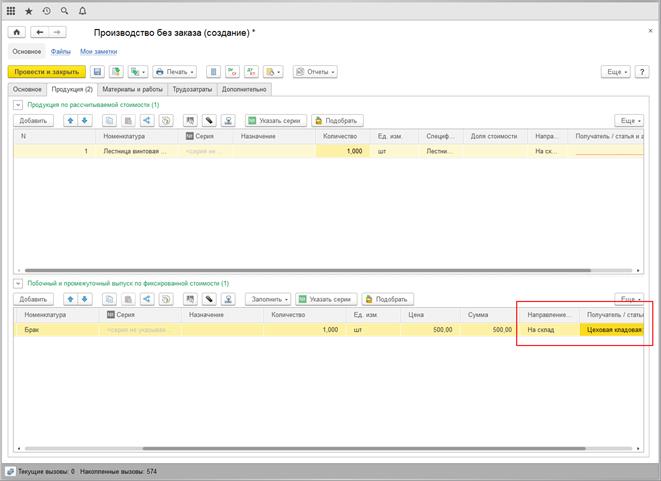Screen dimensions: 661x481
Task: Click the Home icon in navigation bar
Action: [17, 33]
